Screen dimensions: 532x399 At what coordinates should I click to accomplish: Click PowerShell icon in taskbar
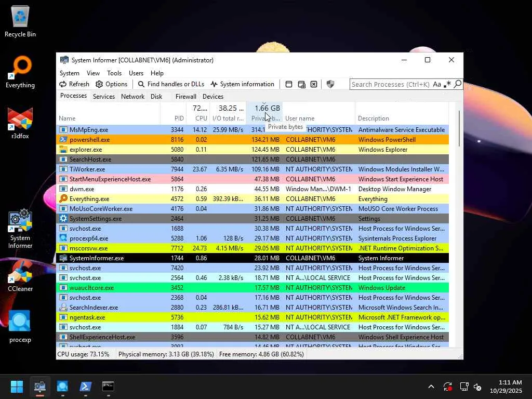click(85, 387)
